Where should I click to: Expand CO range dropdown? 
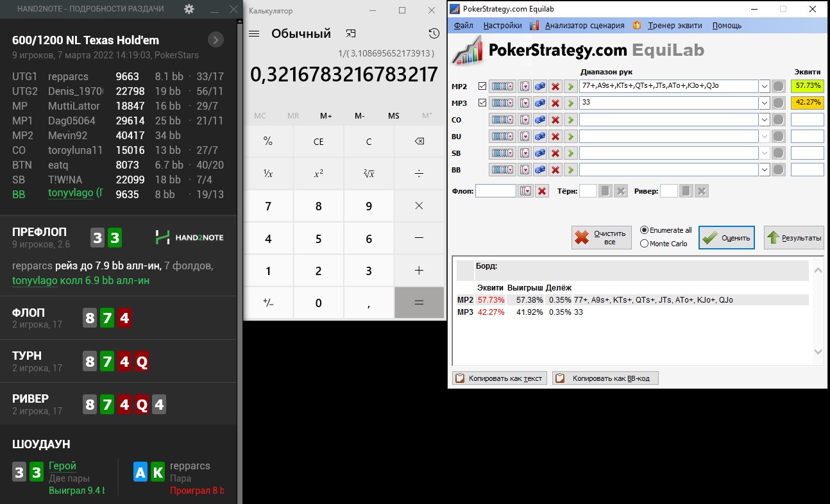(764, 119)
